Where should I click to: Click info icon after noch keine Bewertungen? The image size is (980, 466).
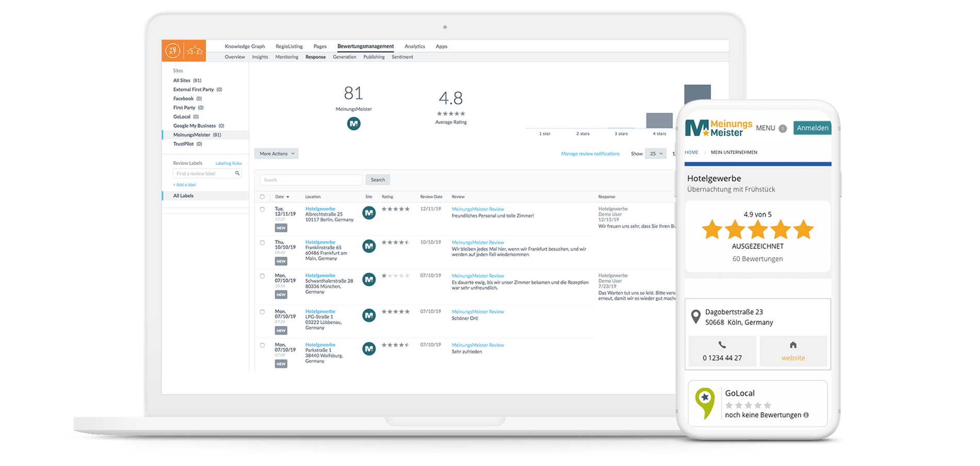[806, 415]
